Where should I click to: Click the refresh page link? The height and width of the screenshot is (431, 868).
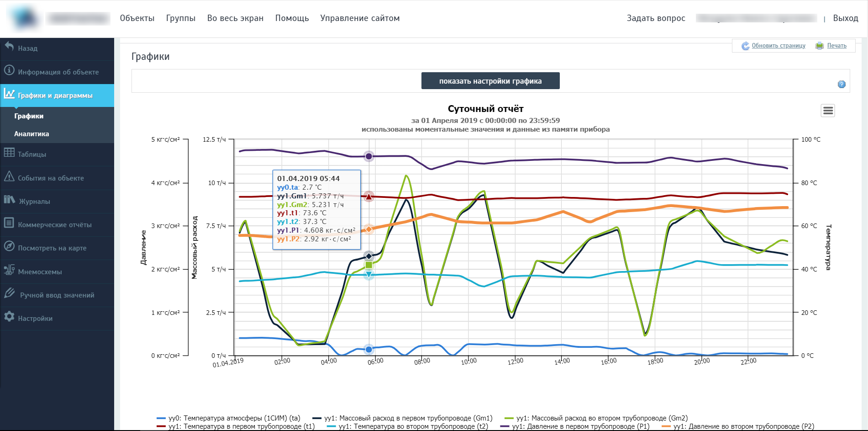[778, 46]
